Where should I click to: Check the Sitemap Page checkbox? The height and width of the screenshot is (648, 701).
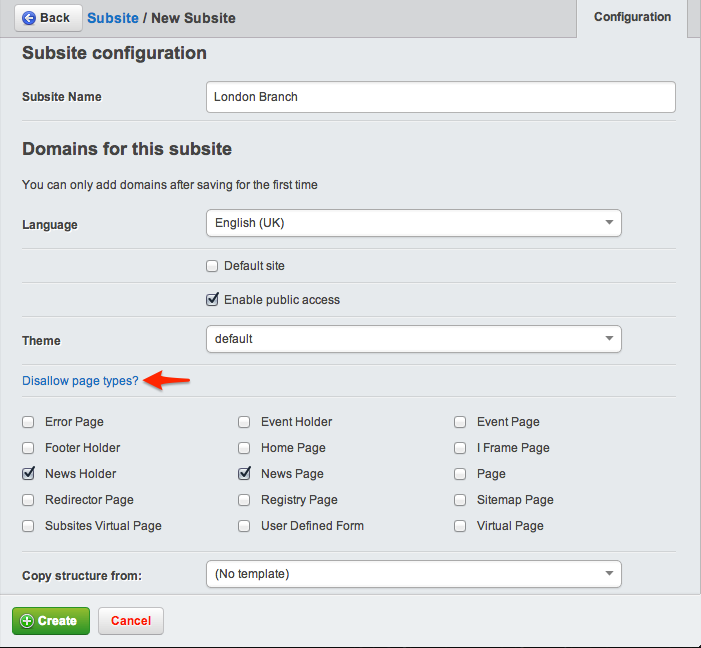(460, 500)
